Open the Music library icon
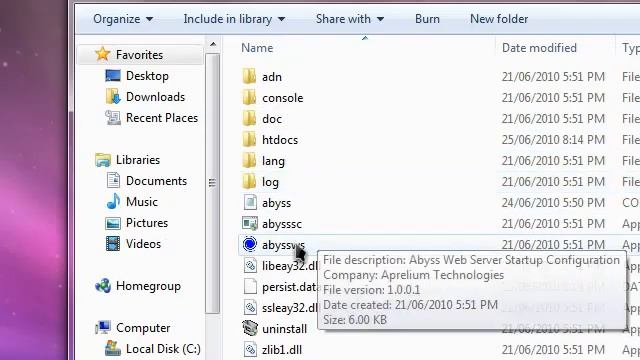640x360 pixels. tap(113, 201)
